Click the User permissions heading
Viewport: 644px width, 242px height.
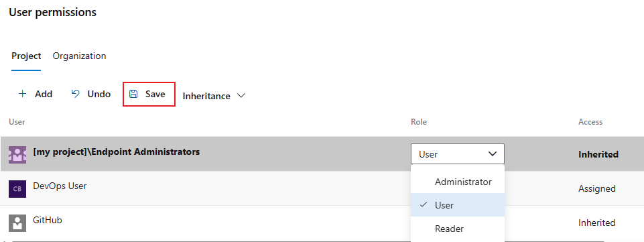[52, 12]
